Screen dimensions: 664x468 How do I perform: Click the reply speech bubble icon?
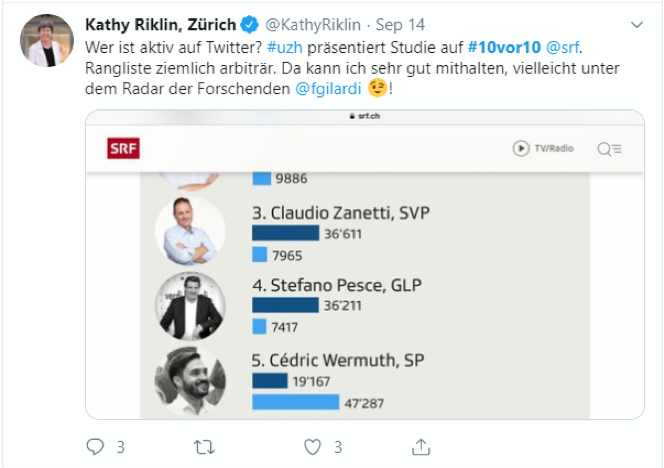pyautogui.click(x=95, y=446)
